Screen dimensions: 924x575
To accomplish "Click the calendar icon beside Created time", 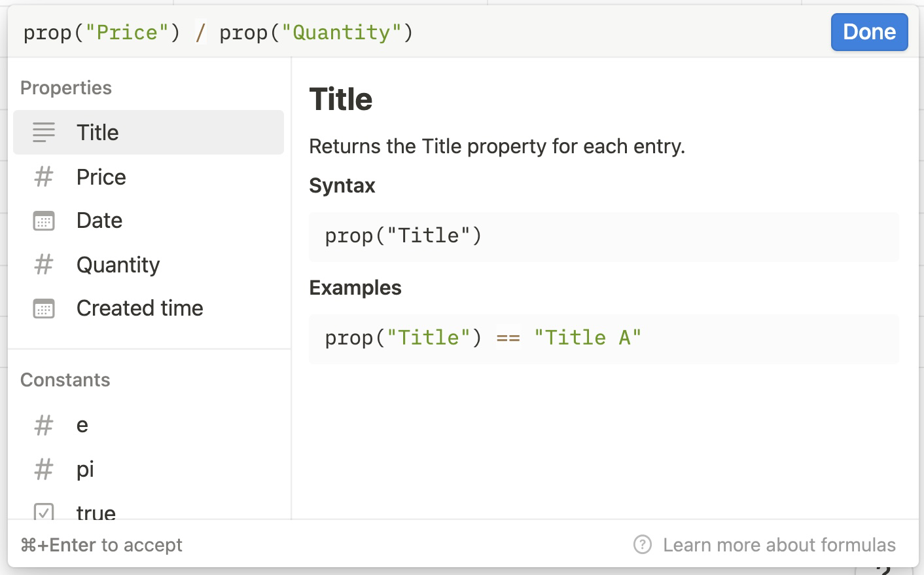I will pos(44,308).
